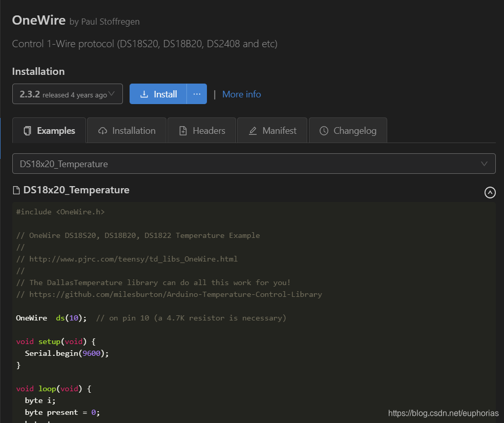The image size is (504, 423).
Task: Click the download arrow icon in Install button
Action: pos(144,94)
